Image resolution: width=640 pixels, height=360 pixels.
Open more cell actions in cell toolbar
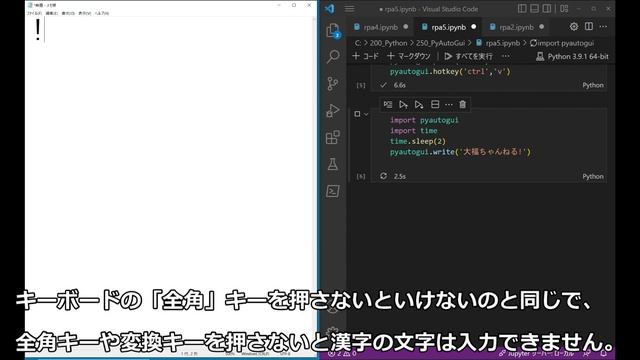point(449,104)
